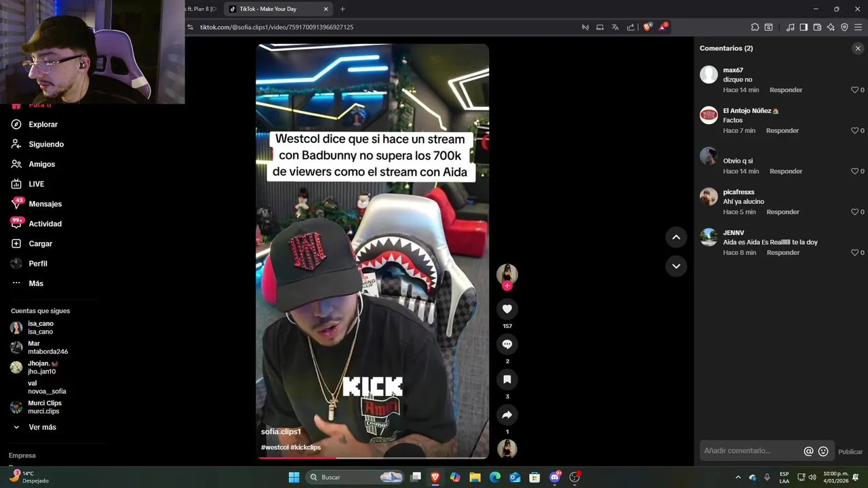
Task: Open browser extensions puzzle icon
Action: tap(755, 27)
